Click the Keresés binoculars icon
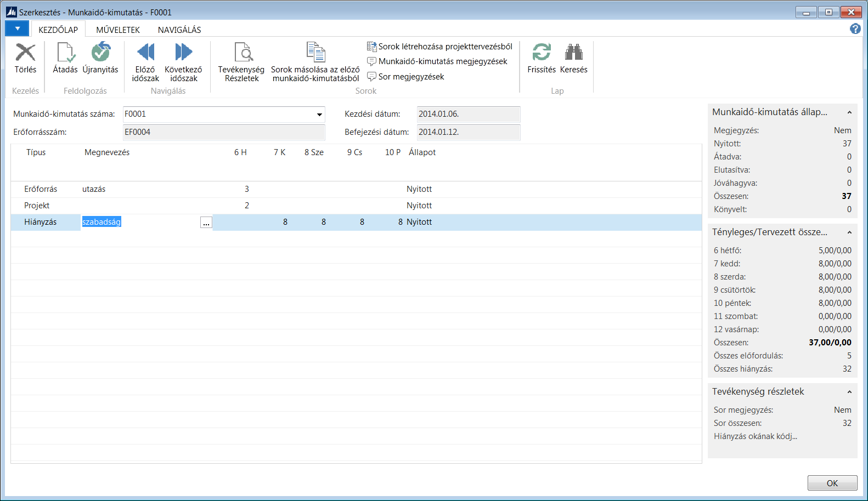868x501 pixels. click(573, 53)
